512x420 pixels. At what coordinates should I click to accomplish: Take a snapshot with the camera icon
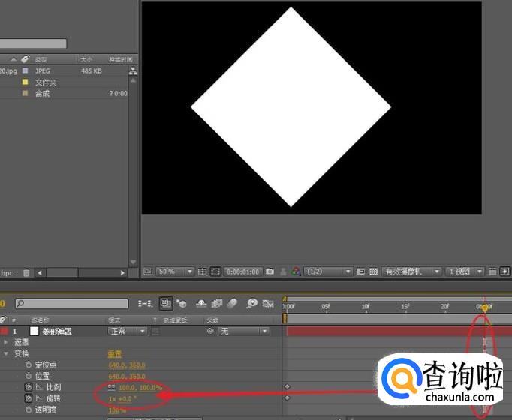[x=270, y=271]
